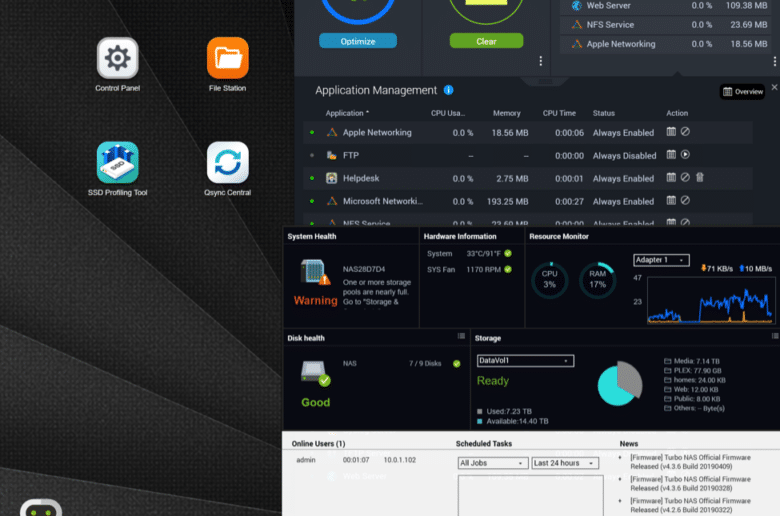Remove Helpdesk using the trash icon
The image size is (780, 516).
point(699,178)
